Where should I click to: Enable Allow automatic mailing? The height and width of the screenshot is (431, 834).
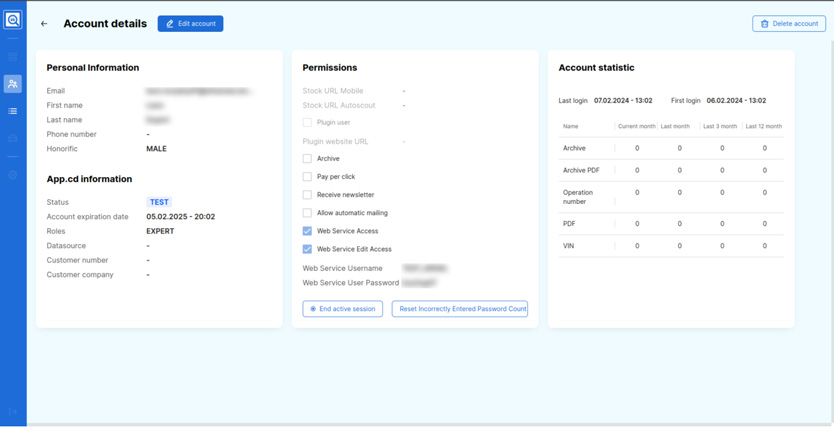point(308,213)
